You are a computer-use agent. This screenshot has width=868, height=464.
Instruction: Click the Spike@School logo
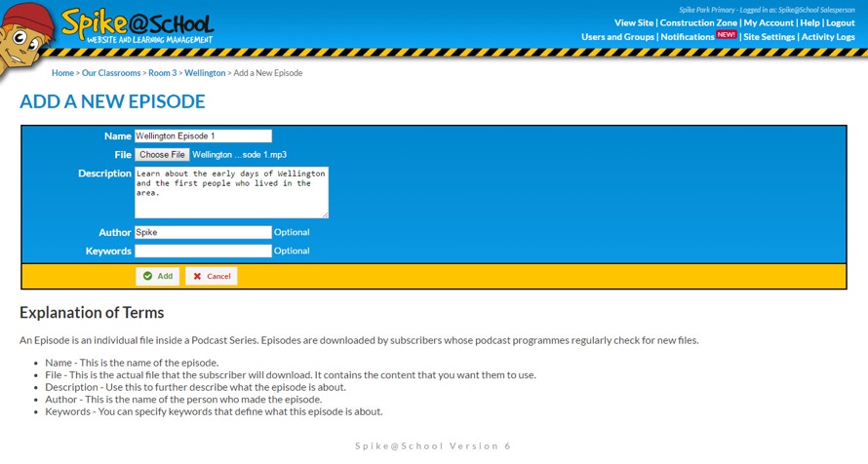[x=137, y=25]
